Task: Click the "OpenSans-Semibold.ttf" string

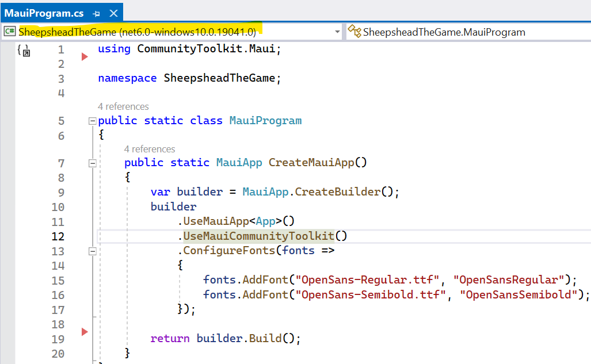Action: (x=371, y=294)
